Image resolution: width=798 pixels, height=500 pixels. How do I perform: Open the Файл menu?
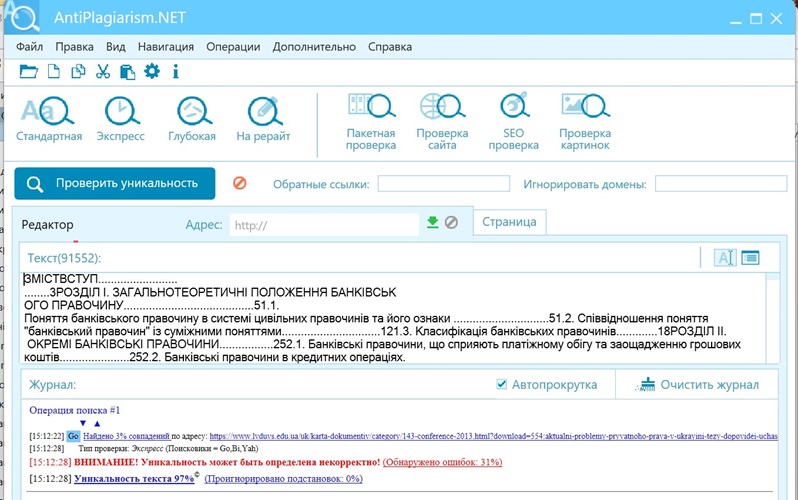(29, 47)
